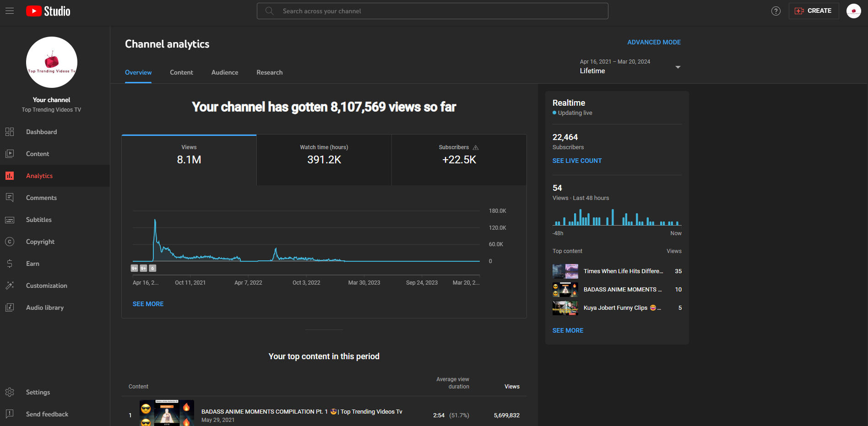Open the Lifetime date range dropdown
The width and height of the screenshot is (868, 426).
pyautogui.click(x=630, y=67)
